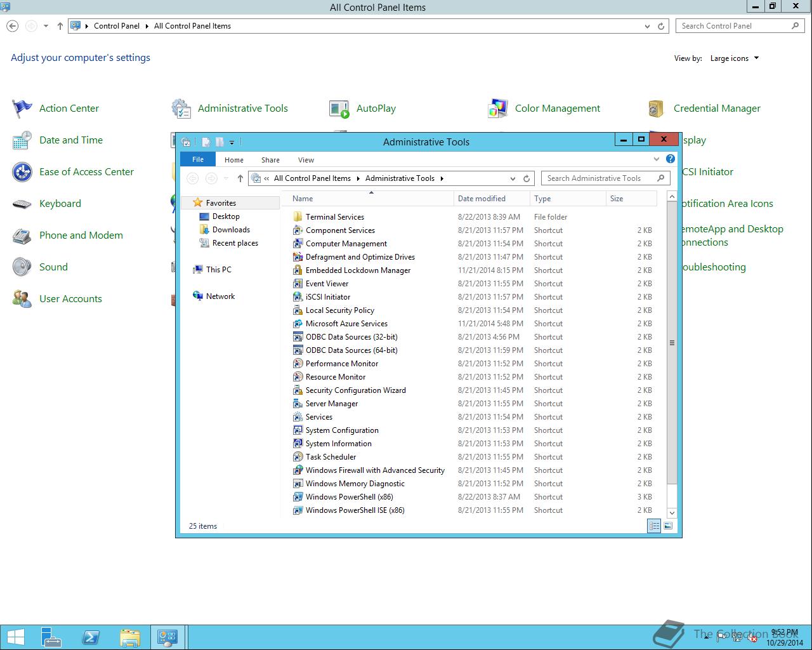Viewport: 812px width, 650px height.
Task: Select the Computer Management shortcut icon
Action: [298, 244]
